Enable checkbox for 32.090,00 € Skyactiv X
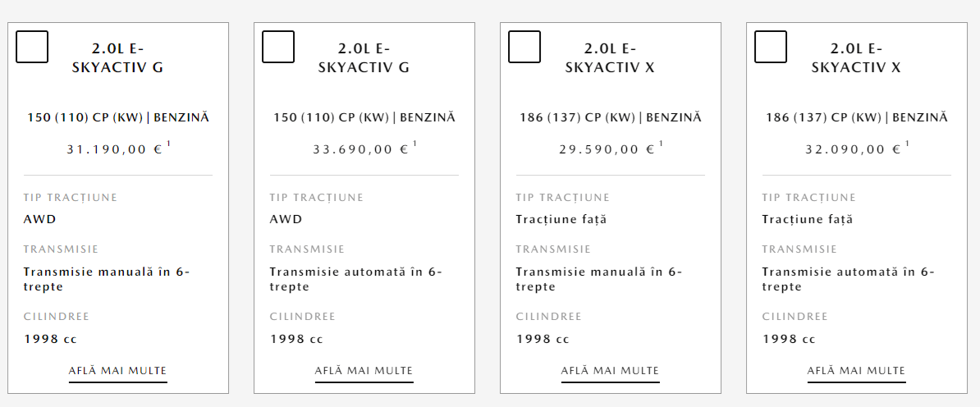The height and width of the screenshot is (407, 980). 771,47
